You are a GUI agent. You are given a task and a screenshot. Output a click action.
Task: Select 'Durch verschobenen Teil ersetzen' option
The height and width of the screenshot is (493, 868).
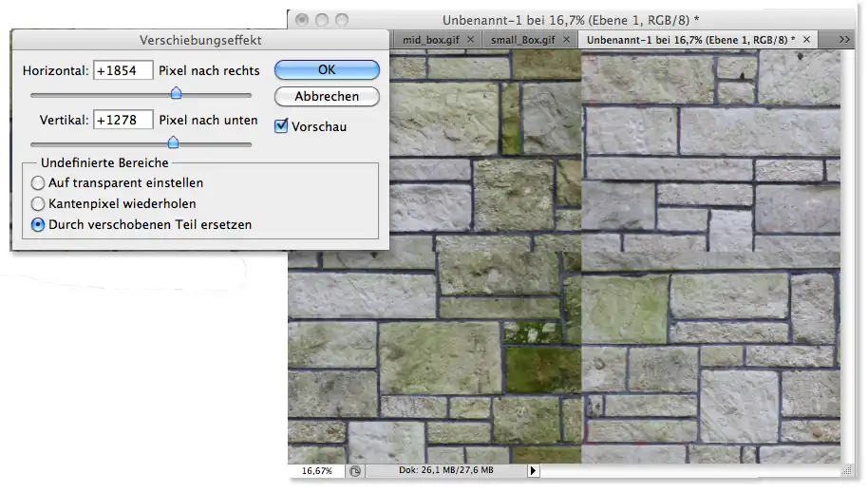coord(38,225)
